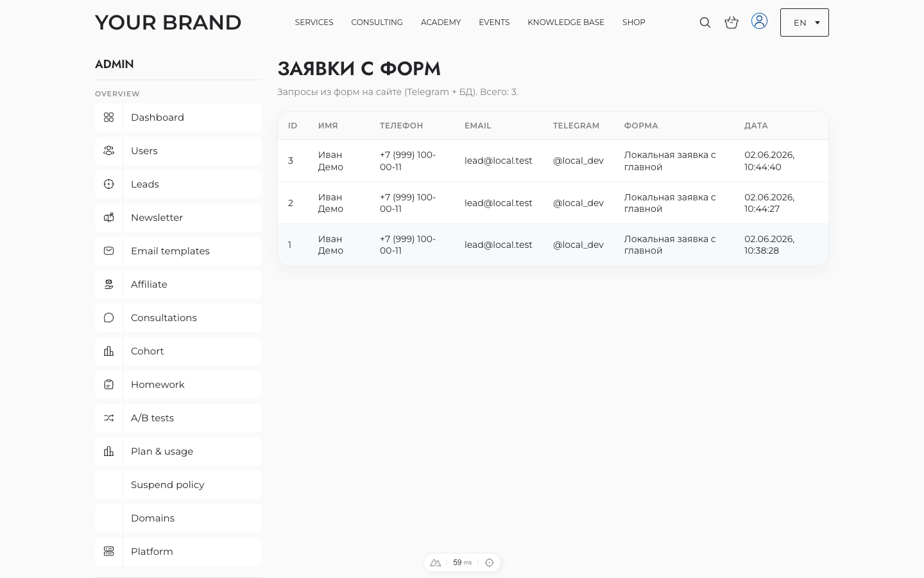
Task: Click the Users group icon
Action: click(x=108, y=151)
